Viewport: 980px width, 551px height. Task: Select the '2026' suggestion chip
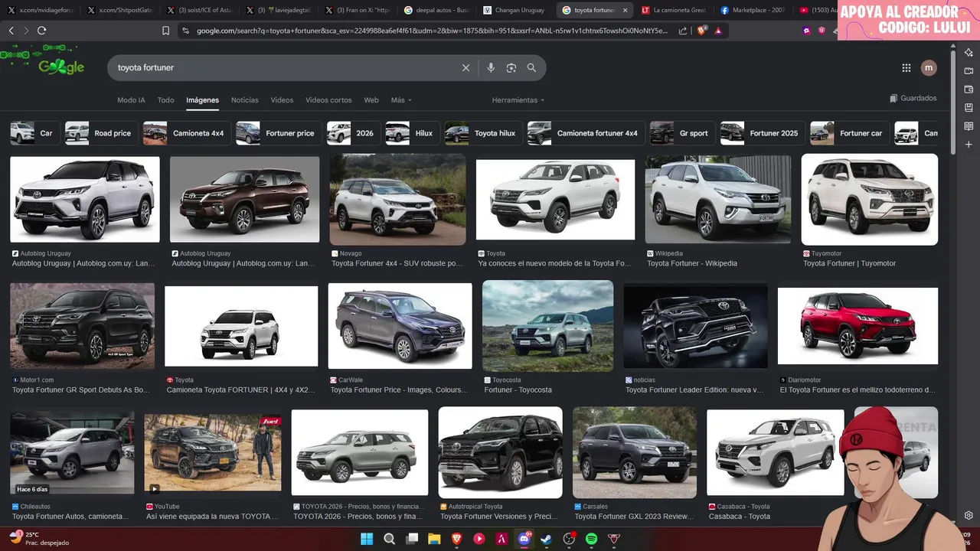coord(352,133)
